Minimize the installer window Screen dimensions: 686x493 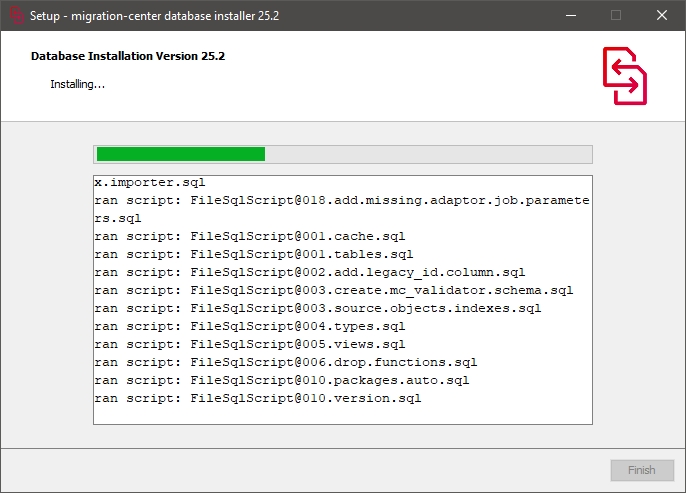(570, 15)
